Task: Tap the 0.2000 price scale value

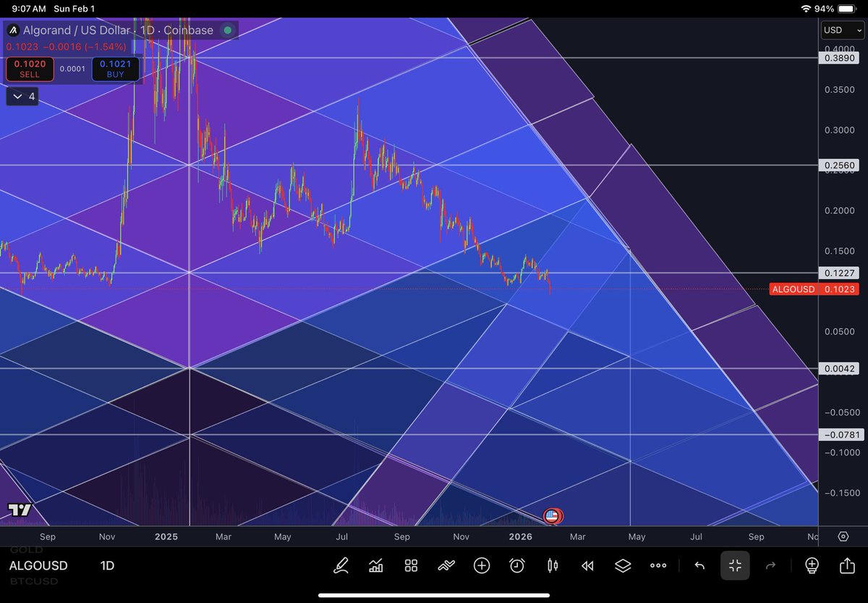Action: [839, 210]
